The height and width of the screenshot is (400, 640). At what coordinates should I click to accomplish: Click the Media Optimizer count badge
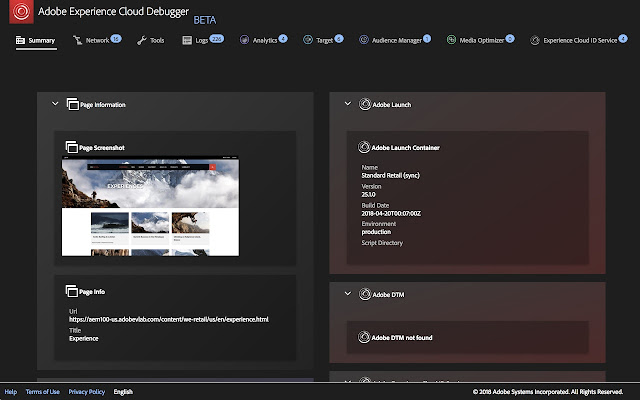coord(510,39)
